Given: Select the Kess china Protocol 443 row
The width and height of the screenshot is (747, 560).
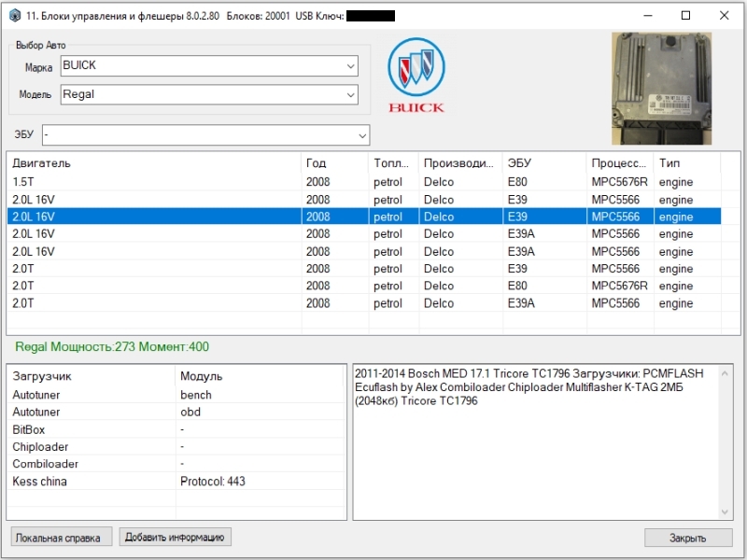Looking at the screenshot, I should click(176, 482).
